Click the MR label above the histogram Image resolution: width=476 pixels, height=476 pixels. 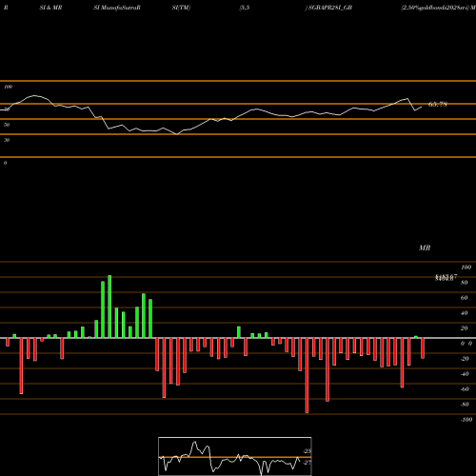click(425, 248)
